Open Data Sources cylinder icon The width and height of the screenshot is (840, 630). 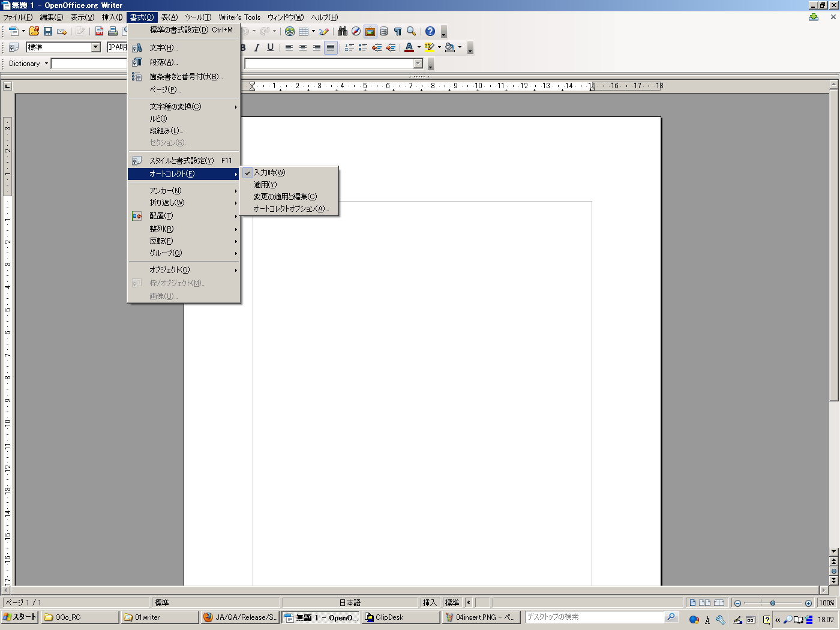click(384, 31)
